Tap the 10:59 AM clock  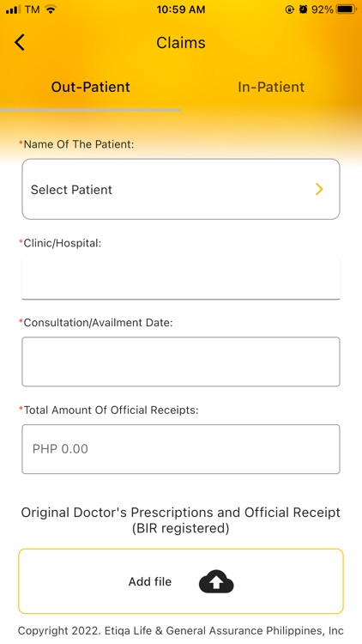coord(181,9)
